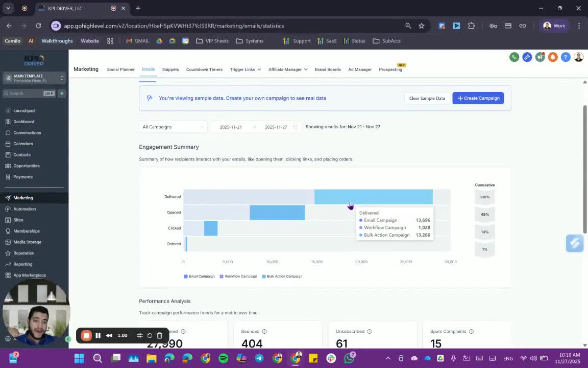The image size is (588, 368).
Task: Click the info icon next to Bounced
Action: coord(264,332)
